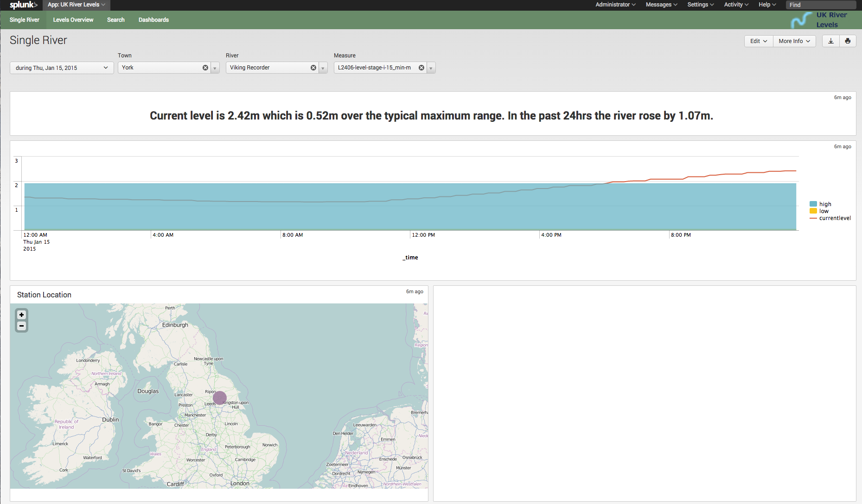Click the UK River Levels app logo
The width and height of the screenshot is (862, 504).
point(819,20)
